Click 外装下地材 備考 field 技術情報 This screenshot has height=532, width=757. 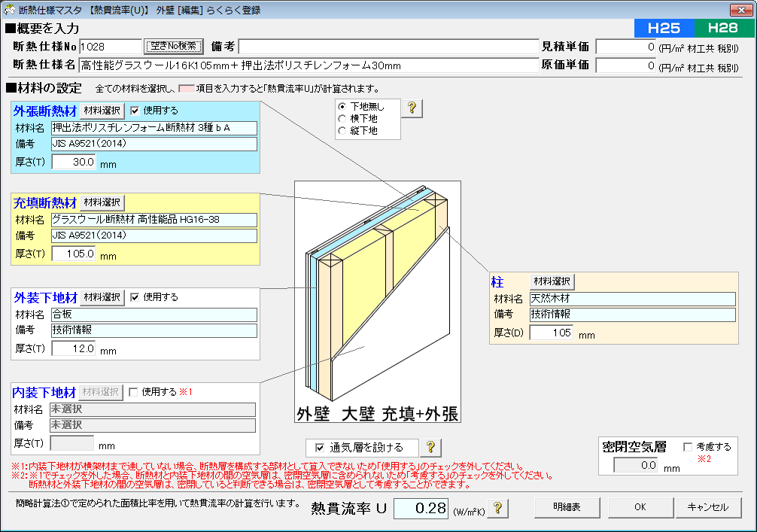coord(154,330)
